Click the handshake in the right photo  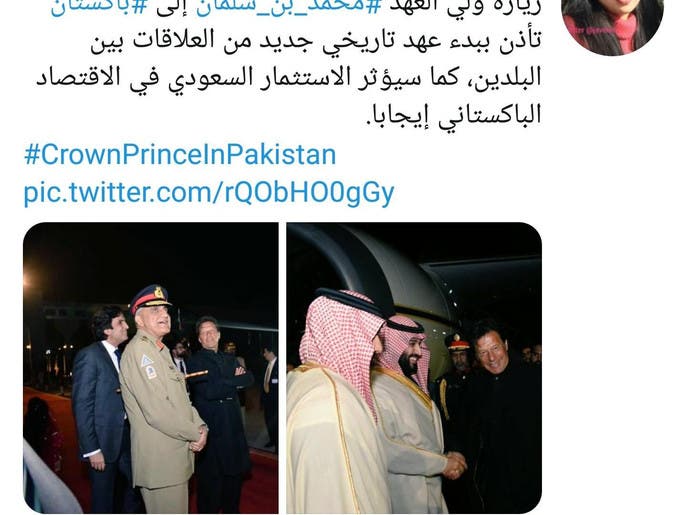pos(454,465)
